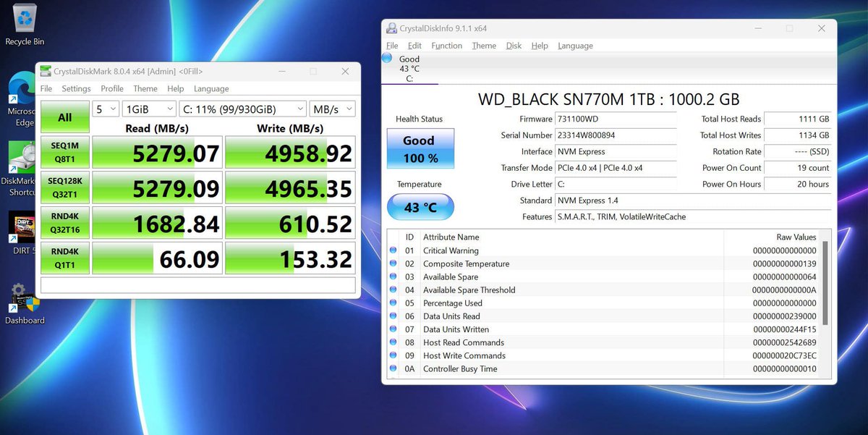Click the Features field S.M.A.R.T., TRIM
868x435 pixels.
[693, 217]
